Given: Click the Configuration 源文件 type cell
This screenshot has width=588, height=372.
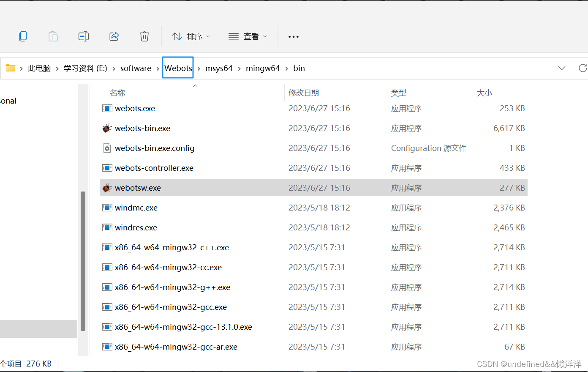Looking at the screenshot, I should point(429,148).
